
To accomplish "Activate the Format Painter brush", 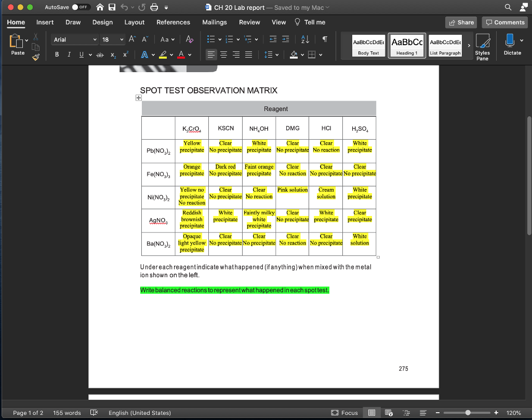I will point(36,57).
